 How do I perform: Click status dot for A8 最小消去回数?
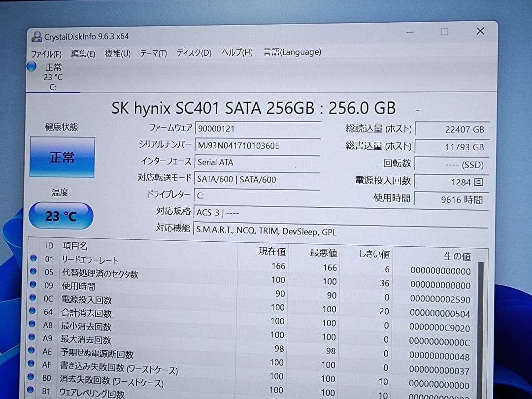pos(32,324)
